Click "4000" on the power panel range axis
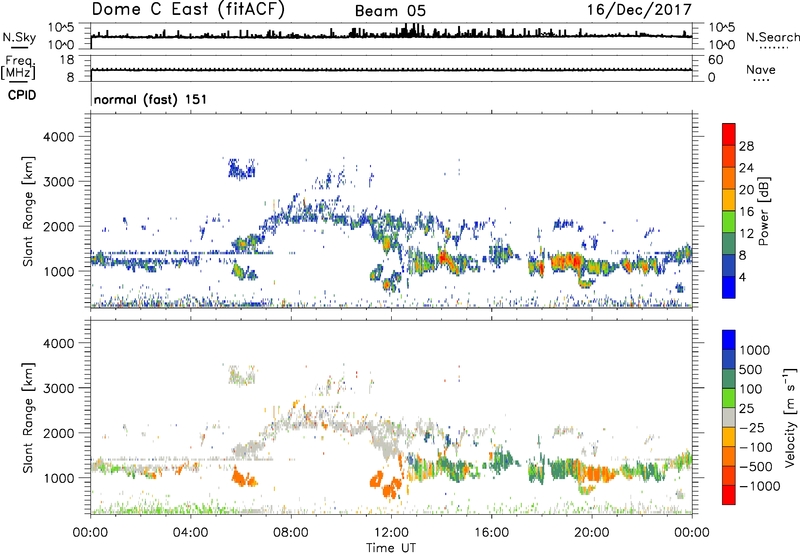800x554 pixels. click(x=58, y=137)
